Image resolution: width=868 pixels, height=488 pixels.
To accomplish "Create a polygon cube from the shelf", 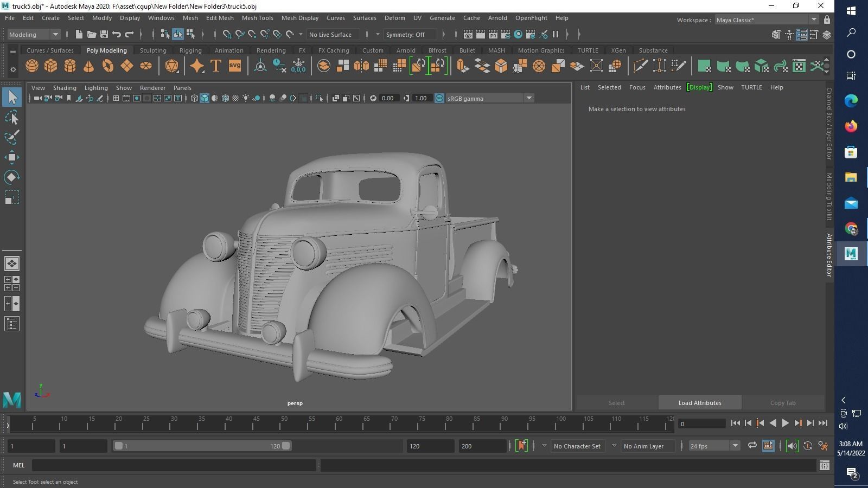I will coord(51,66).
